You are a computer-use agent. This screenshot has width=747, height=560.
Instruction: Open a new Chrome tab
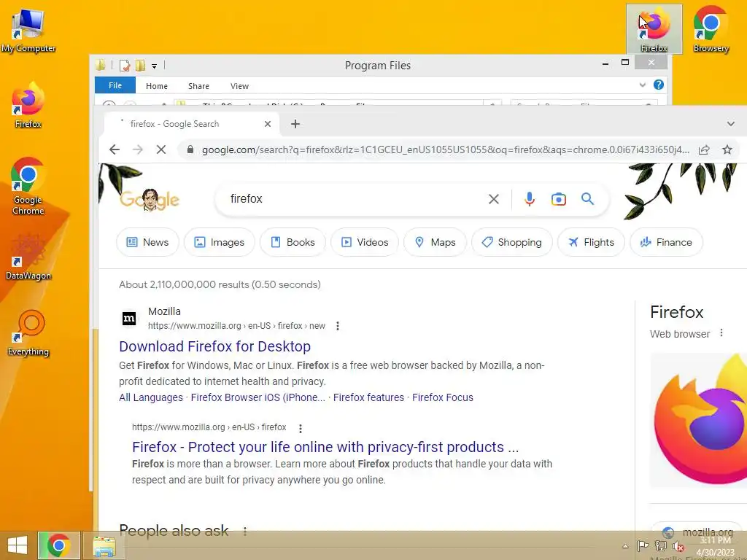pos(295,124)
